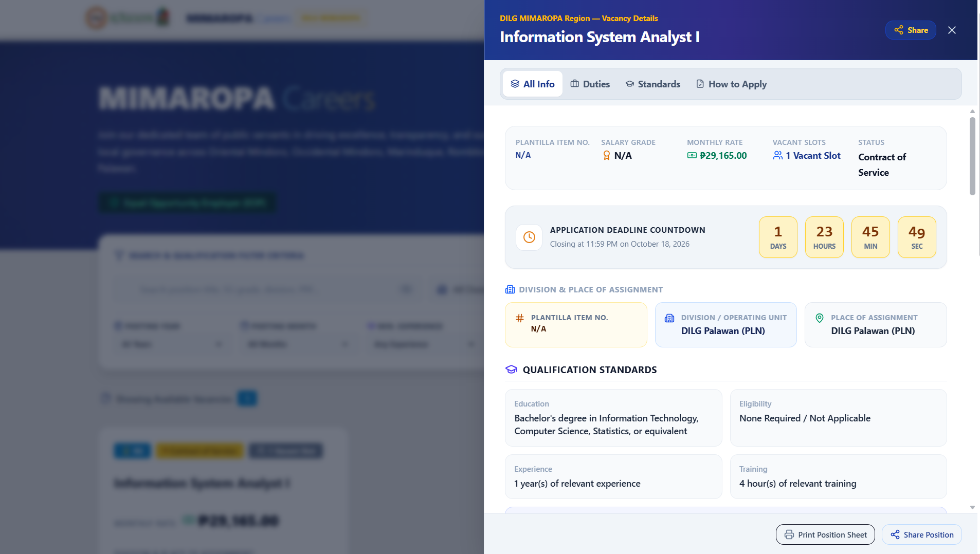The height and width of the screenshot is (554, 980).
Task: Click the document icon in How to Apply tab
Action: [x=700, y=84]
